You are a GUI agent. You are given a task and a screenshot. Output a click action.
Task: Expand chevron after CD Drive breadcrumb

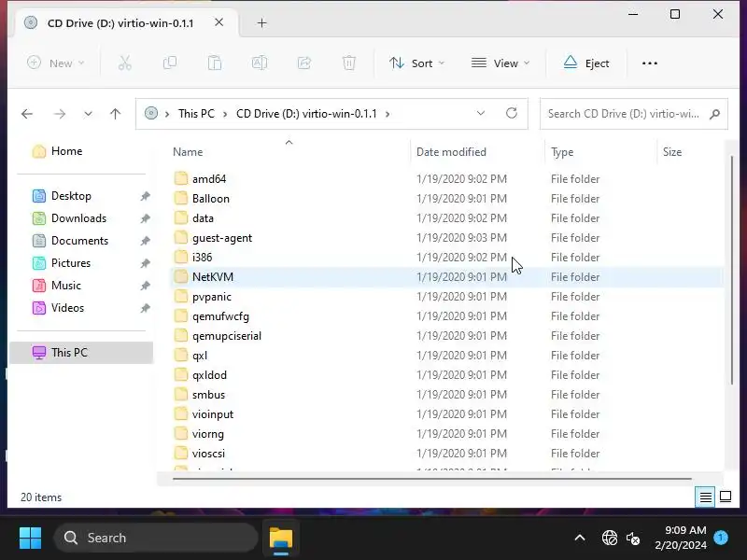click(388, 114)
